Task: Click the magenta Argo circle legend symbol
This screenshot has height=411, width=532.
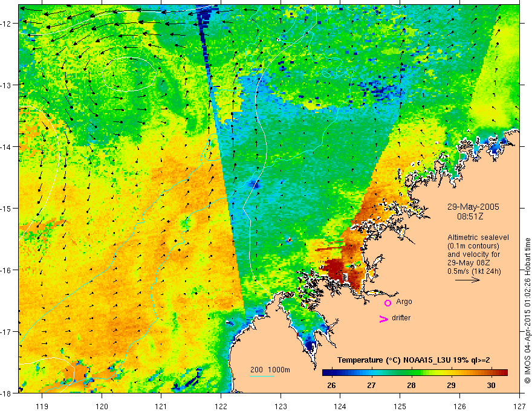Action: (x=388, y=303)
